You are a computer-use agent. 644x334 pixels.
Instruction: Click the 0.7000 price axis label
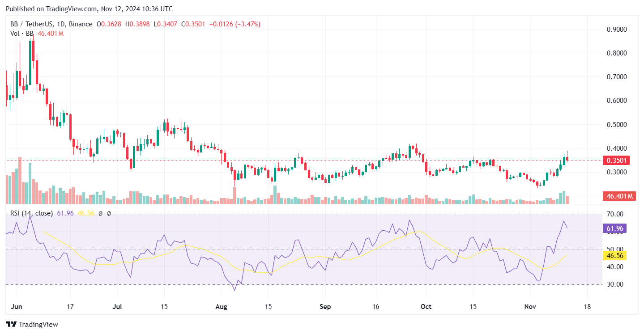617,77
